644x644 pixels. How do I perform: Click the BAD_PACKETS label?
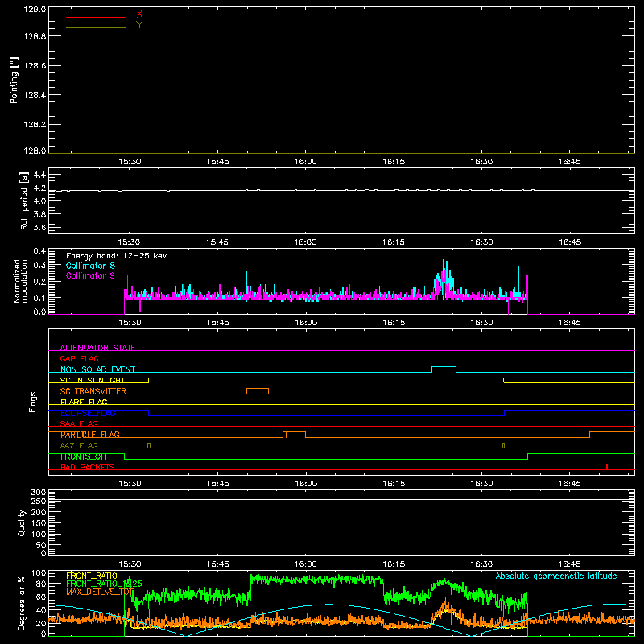pos(88,467)
